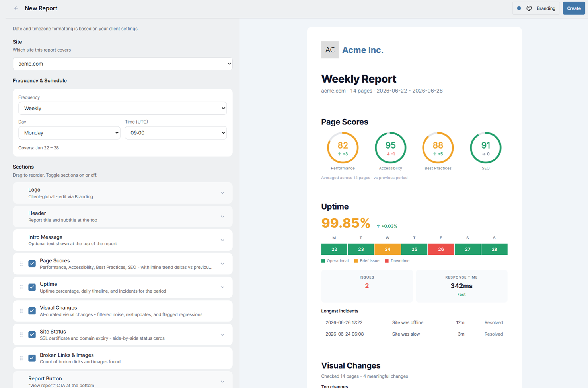588x388 pixels.
Task: Click the day 23 uptime block
Action: (x=361, y=249)
